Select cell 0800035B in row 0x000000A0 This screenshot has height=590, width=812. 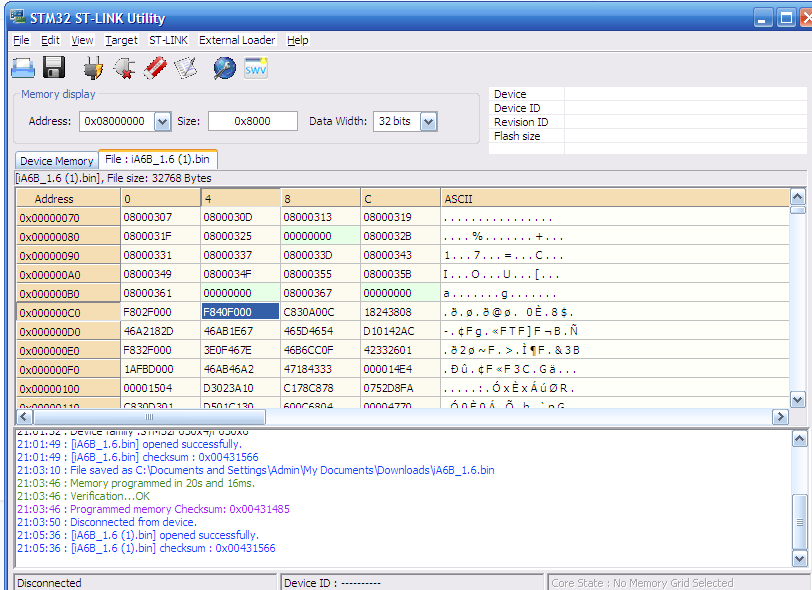(400, 274)
